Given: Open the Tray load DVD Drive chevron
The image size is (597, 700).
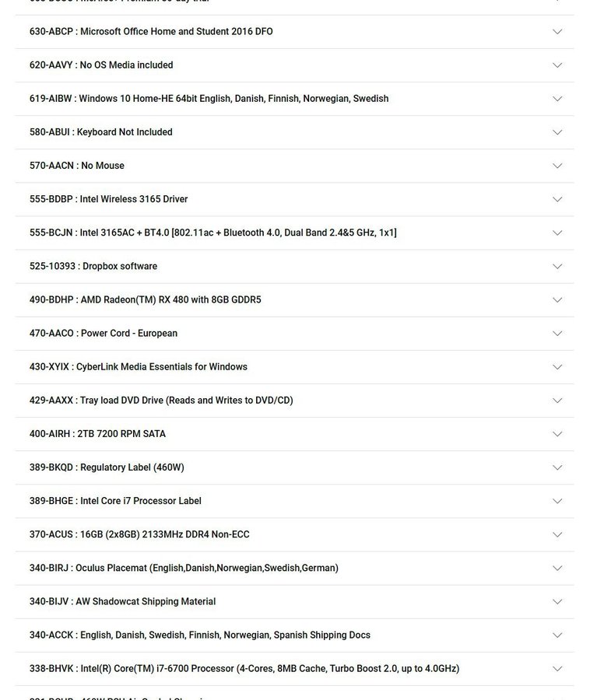Looking at the screenshot, I should click(x=557, y=400).
